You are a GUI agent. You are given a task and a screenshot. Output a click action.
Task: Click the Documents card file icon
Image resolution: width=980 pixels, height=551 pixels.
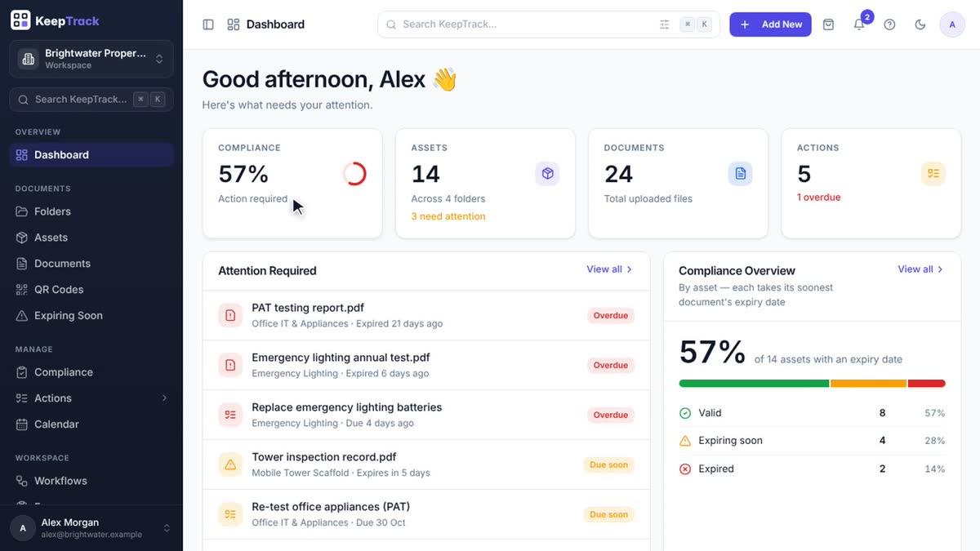point(741,174)
